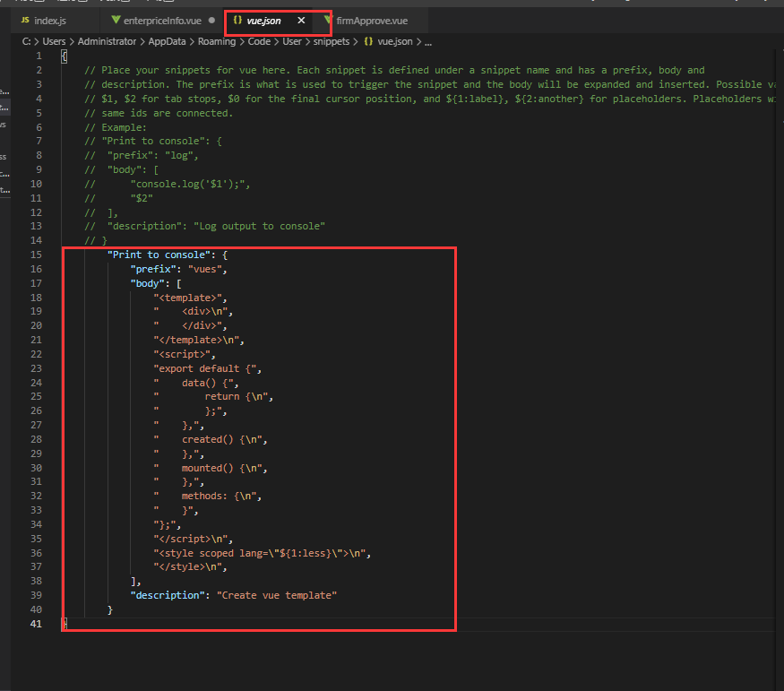The height and width of the screenshot is (691, 784).
Task: Click the braces icon on vue.json tab
Action: click(237, 20)
